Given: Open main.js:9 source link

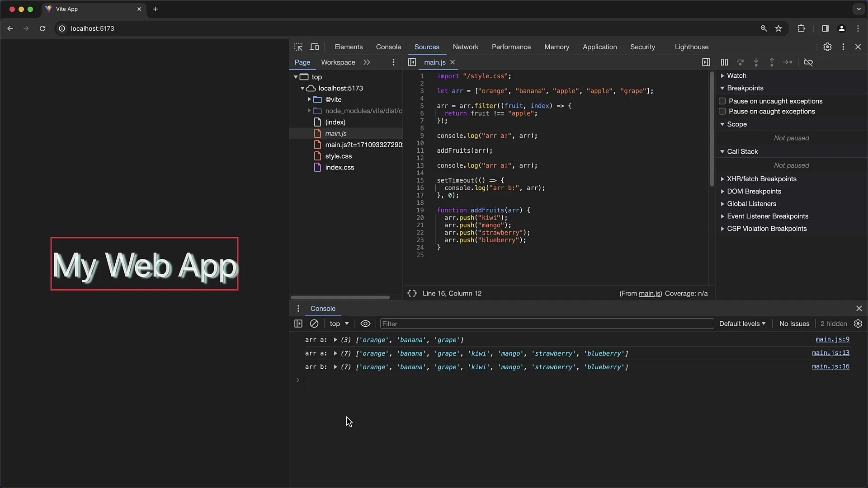Looking at the screenshot, I should point(832,339).
